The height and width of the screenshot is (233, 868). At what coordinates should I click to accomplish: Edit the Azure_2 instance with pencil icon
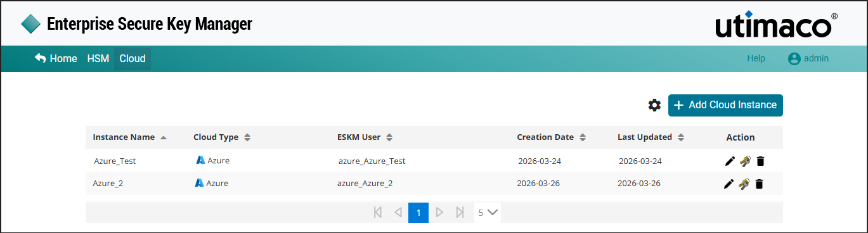click(729, 184)
